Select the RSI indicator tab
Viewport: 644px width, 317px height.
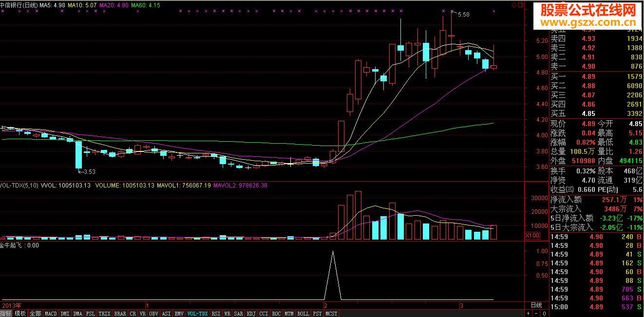(x=216, y=314)
